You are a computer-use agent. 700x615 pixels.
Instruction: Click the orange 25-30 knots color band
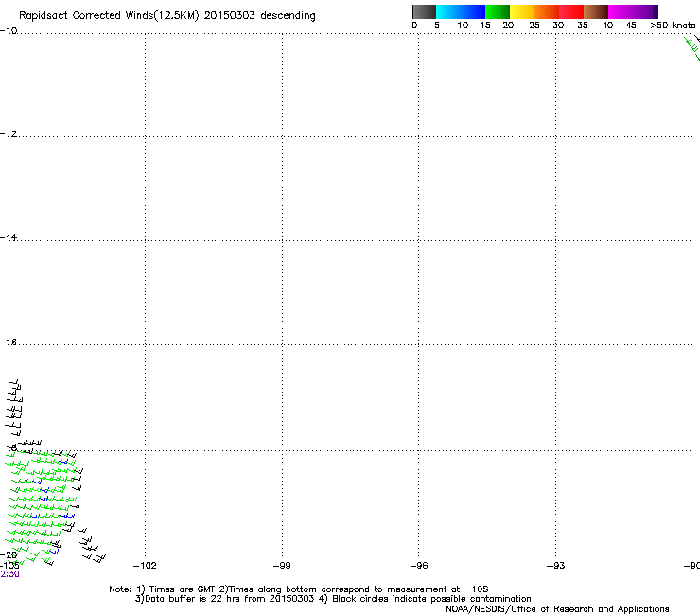click(547, 11)
